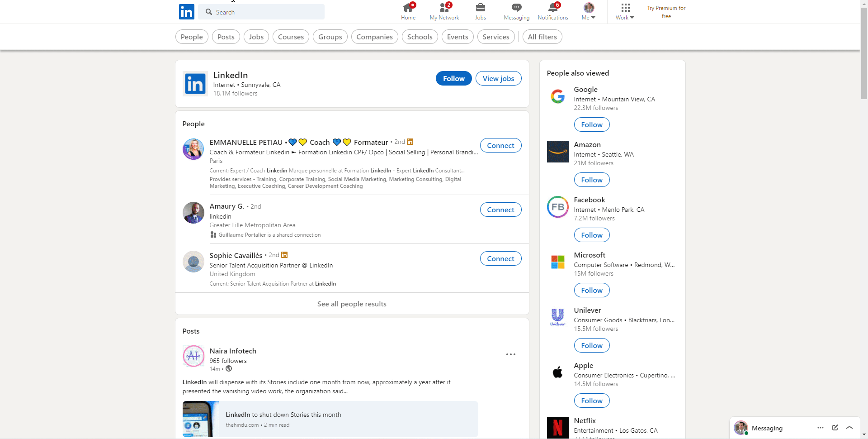Image resolution: width=868 pixels, height=439 pixels.
Task: View jobs at LinkedIn
Action: tap(499, 78)
